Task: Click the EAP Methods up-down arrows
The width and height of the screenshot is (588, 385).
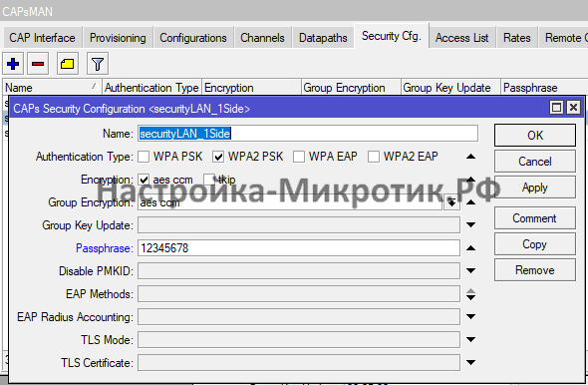Action: click(470, 294)
